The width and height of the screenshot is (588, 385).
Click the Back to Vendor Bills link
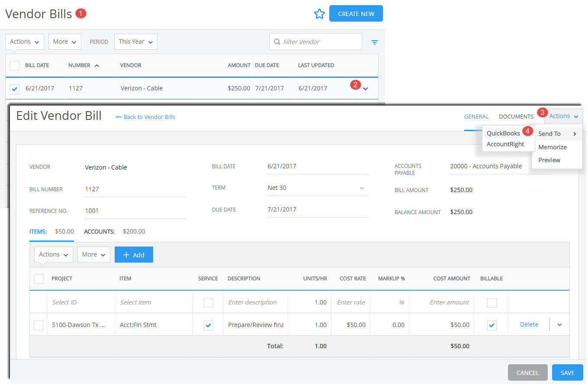coord(145,117)
